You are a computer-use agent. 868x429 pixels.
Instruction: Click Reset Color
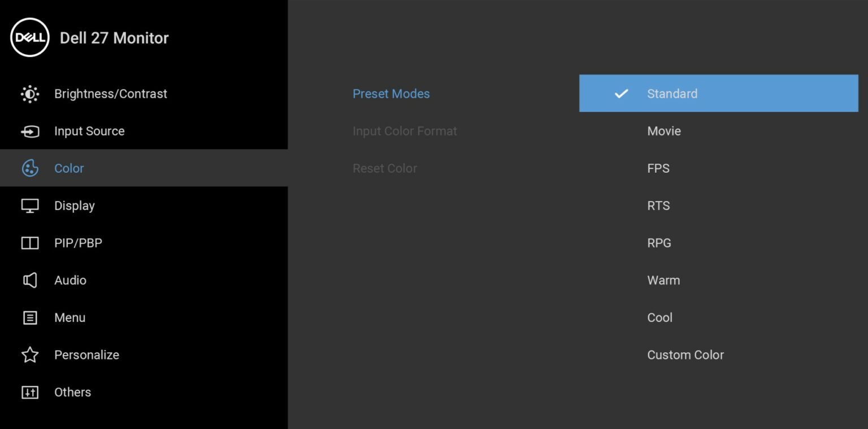[385, 168]
